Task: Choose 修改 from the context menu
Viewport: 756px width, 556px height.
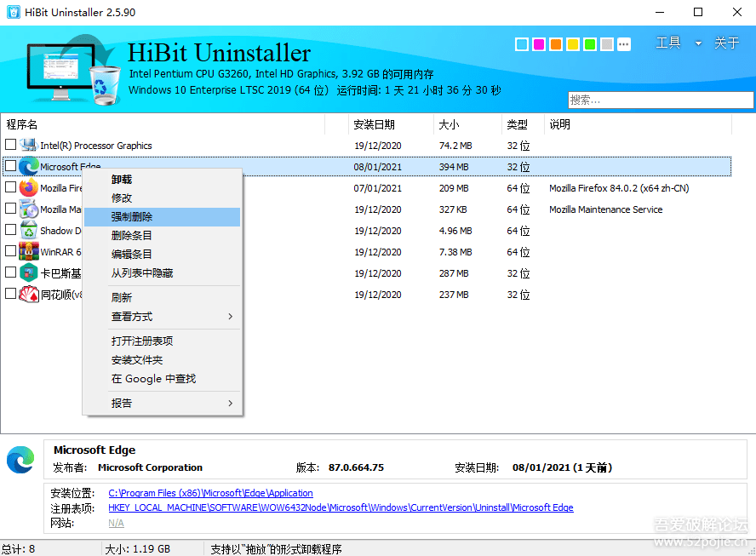Action: pos(162,198)
